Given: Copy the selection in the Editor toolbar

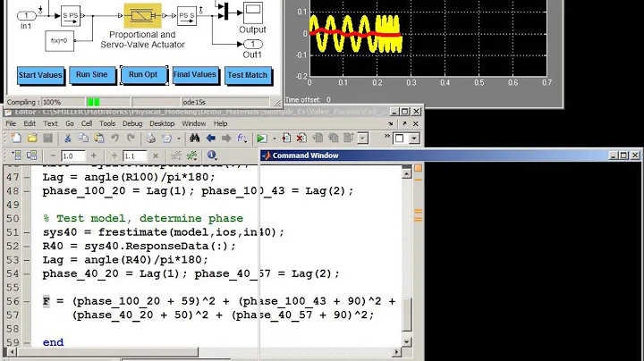Looking at the screenshot, I should pos(83,139).
